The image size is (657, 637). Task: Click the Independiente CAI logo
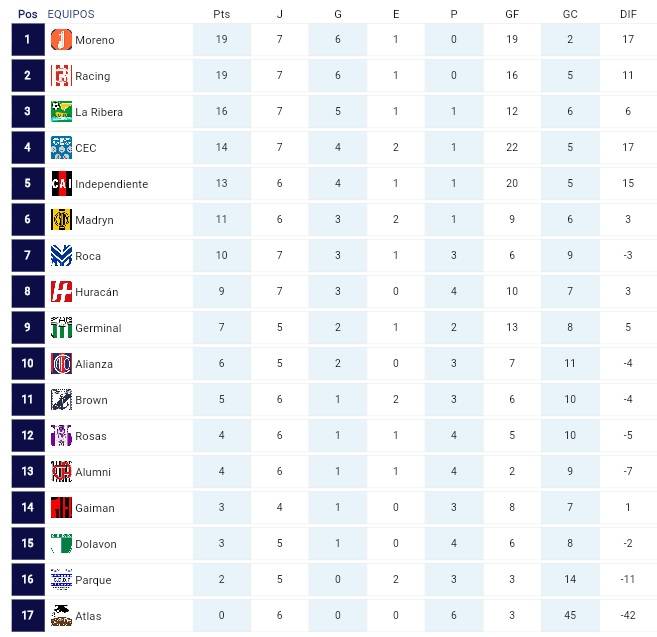[x=61, y=184]
